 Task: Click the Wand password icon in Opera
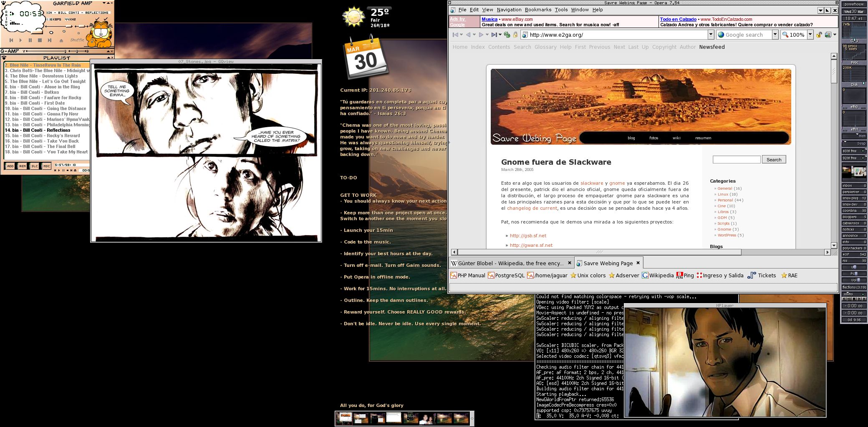(x=515, y=35)
